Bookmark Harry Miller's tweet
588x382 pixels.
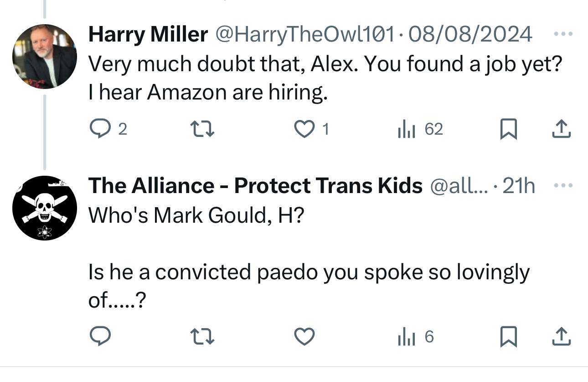click(x=508, y=129)
